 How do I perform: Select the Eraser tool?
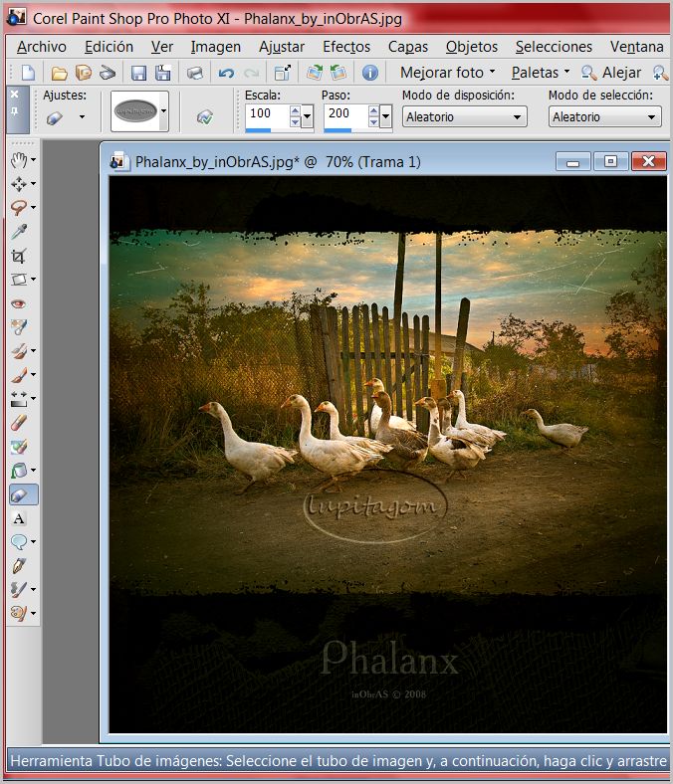point(19,423)
